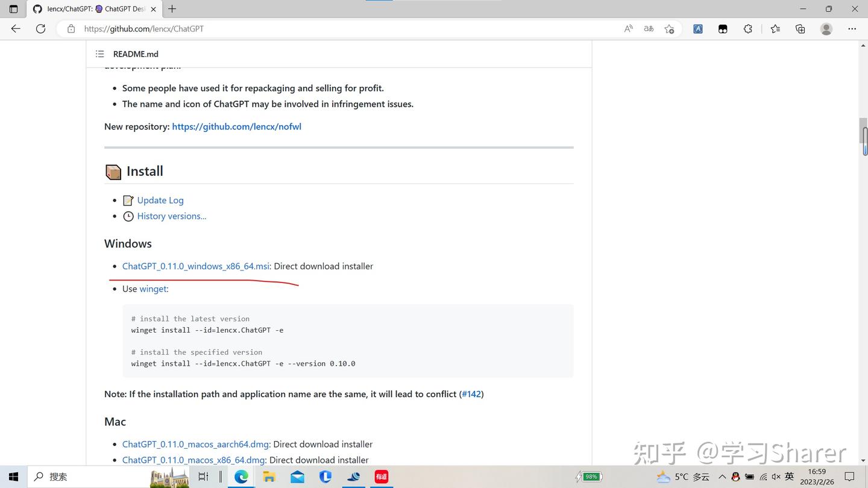Start read aloud from the toolbar

627,28
